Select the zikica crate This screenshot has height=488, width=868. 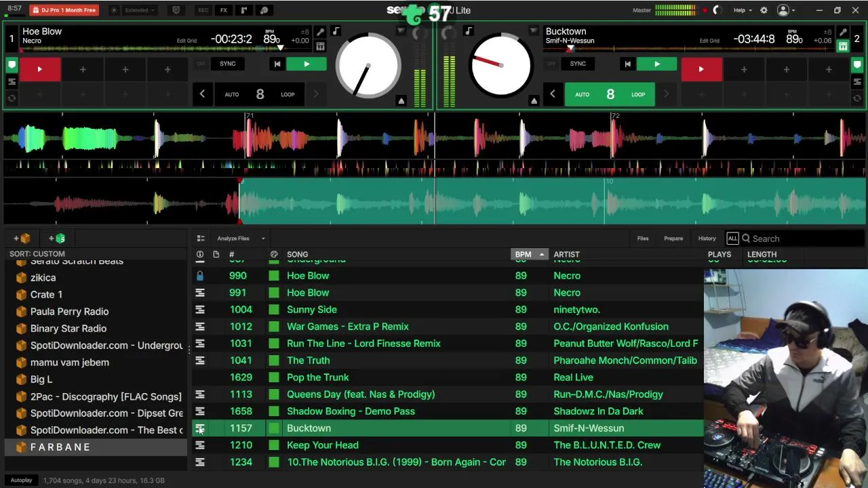click(x=43, y=278)
